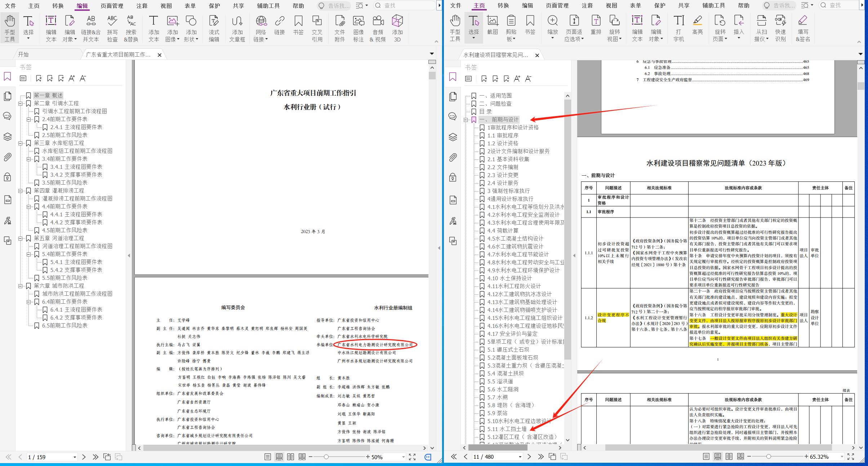Go to next page in right window
This screenshot has height=466, width=868.
[529, 457]
